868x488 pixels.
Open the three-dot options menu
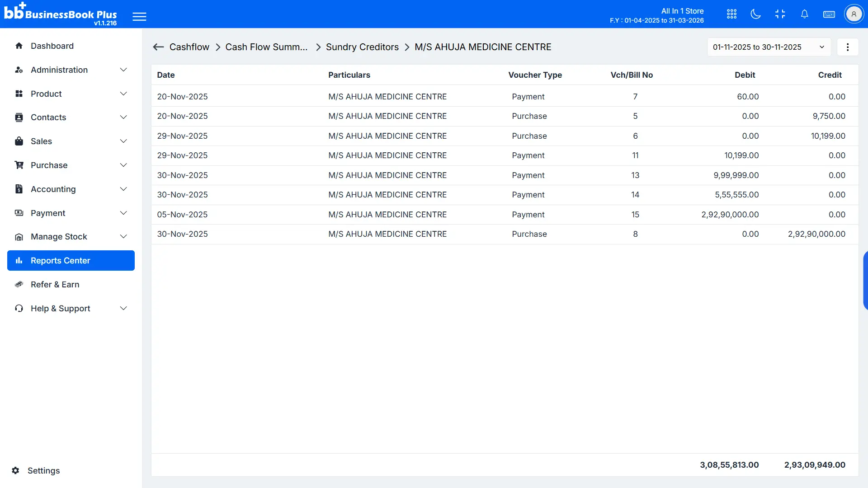pos(848,47)
